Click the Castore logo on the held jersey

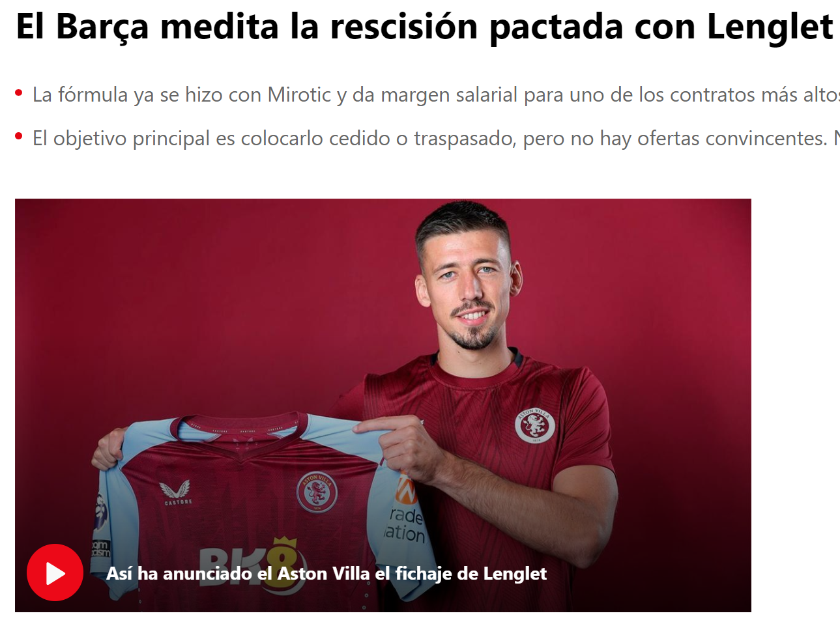point(177,493)
